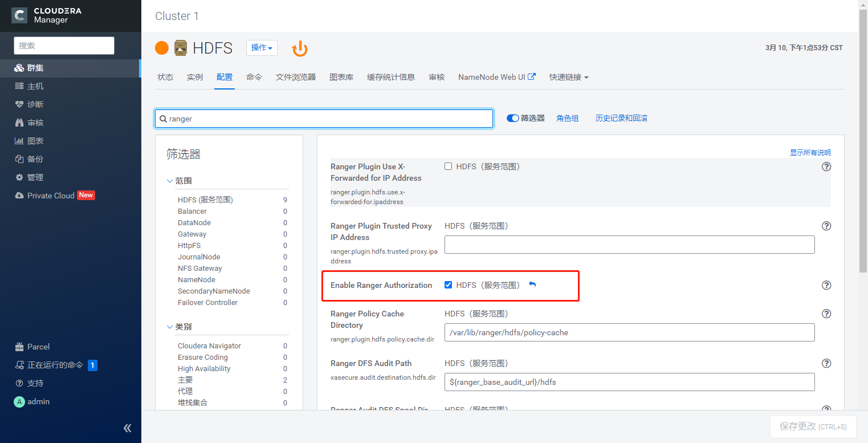Click 显示所有说明 show all descriptions

[810, 152]
